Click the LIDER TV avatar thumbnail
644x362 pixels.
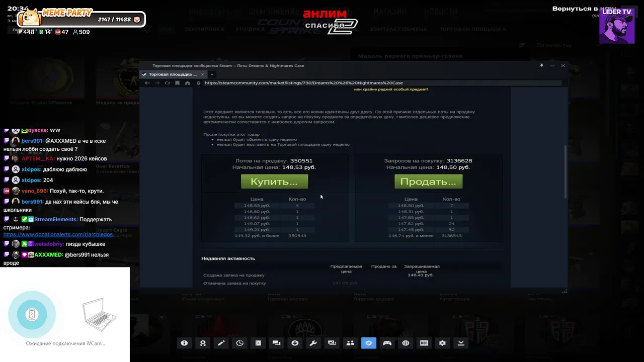coord(617,26)
